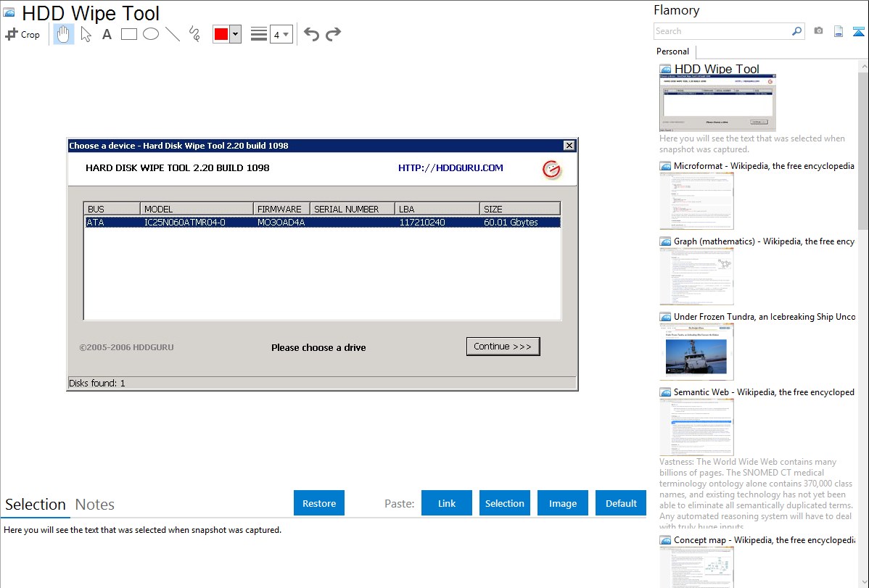Click the snapshot icon beside Concept map
Screen dimensions: 869x588
tap(665, 539)
